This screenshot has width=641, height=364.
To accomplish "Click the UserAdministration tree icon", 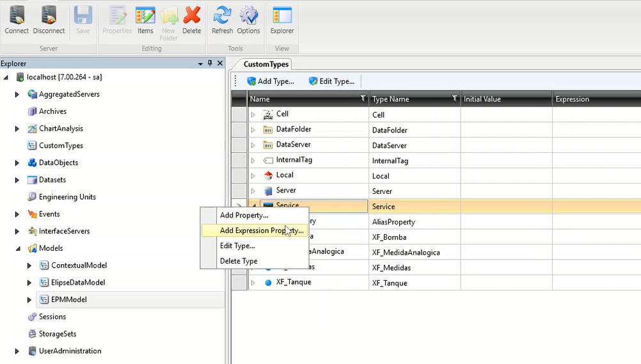I will 32,351.
